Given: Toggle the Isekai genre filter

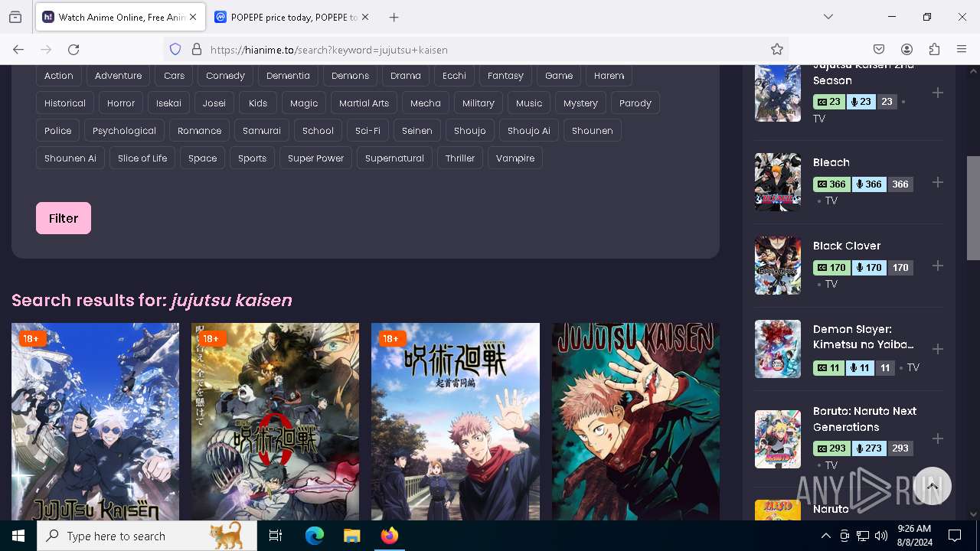Looking at the screenshot, I should [x=168, y=103].
